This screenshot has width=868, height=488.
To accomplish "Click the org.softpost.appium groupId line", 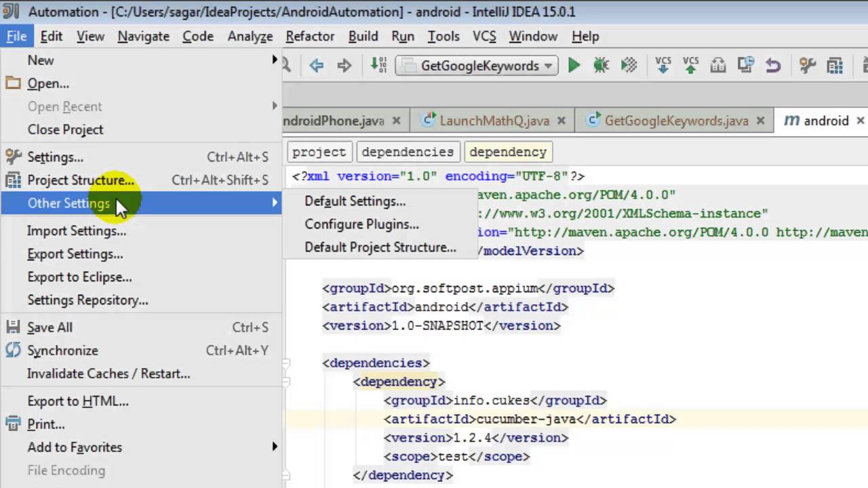I will point(468,288).
